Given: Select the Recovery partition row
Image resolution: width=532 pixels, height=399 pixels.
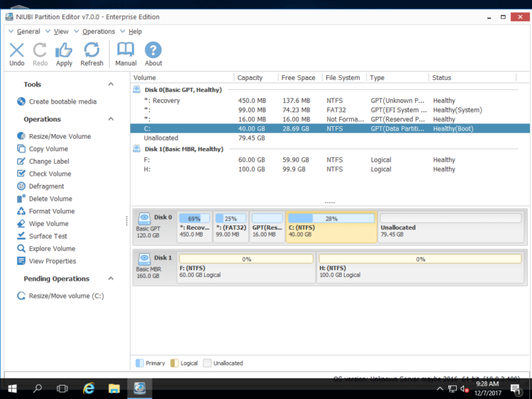Looking at the screenshot, I should click(x=330, y=101).
